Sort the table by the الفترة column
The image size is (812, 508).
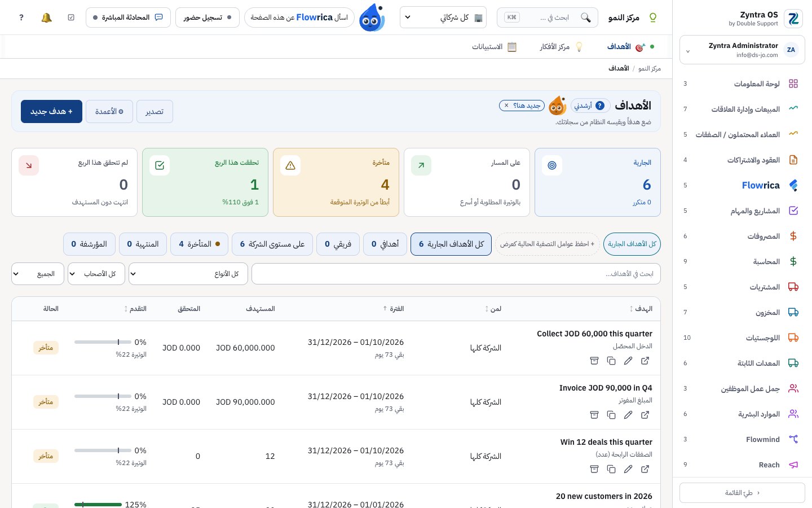tap(394, 309)
